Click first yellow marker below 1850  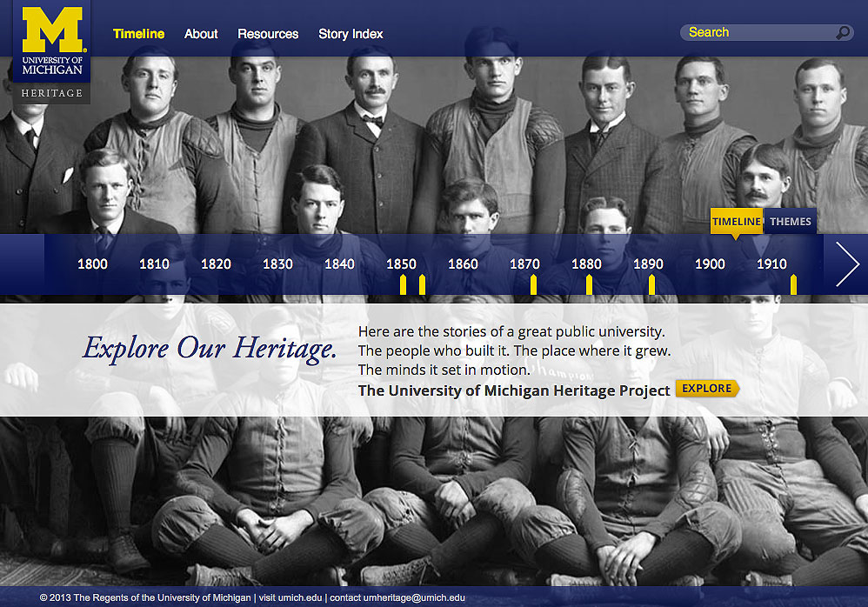(403, 284)
